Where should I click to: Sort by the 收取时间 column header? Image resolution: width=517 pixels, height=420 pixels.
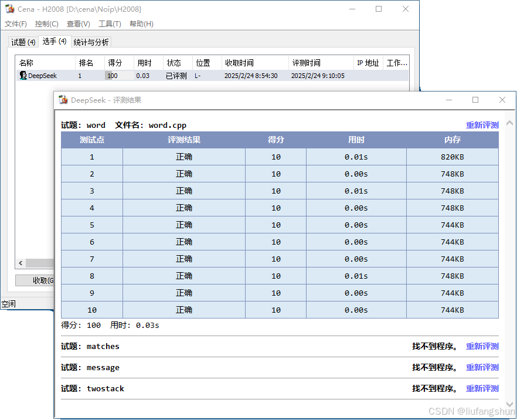[255, 63]
